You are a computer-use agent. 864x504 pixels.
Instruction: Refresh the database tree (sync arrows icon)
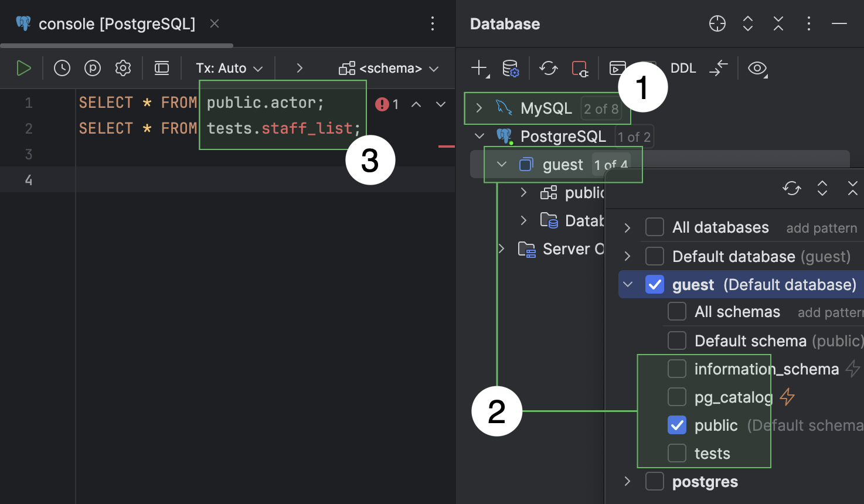pyautogui.click(x=548, y=68)
